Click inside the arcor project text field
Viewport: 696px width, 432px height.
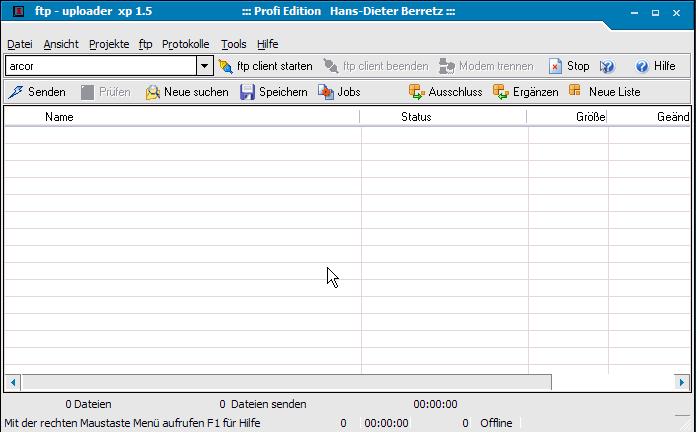100,66
